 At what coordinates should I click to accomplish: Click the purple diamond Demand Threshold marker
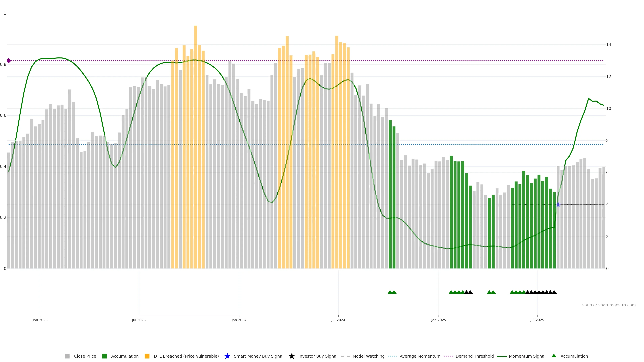tap(9, 61)
